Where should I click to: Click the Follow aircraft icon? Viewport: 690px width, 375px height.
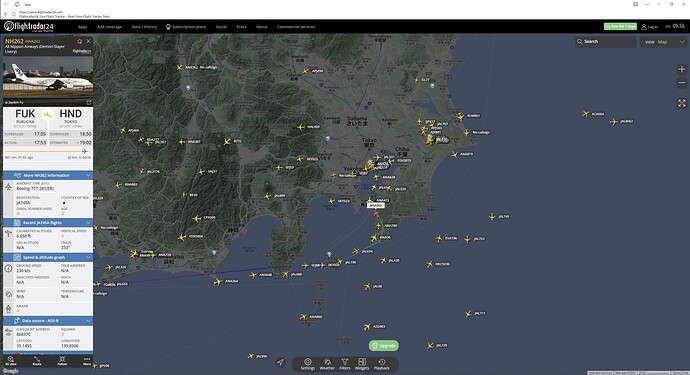click(x=62, y=361)
